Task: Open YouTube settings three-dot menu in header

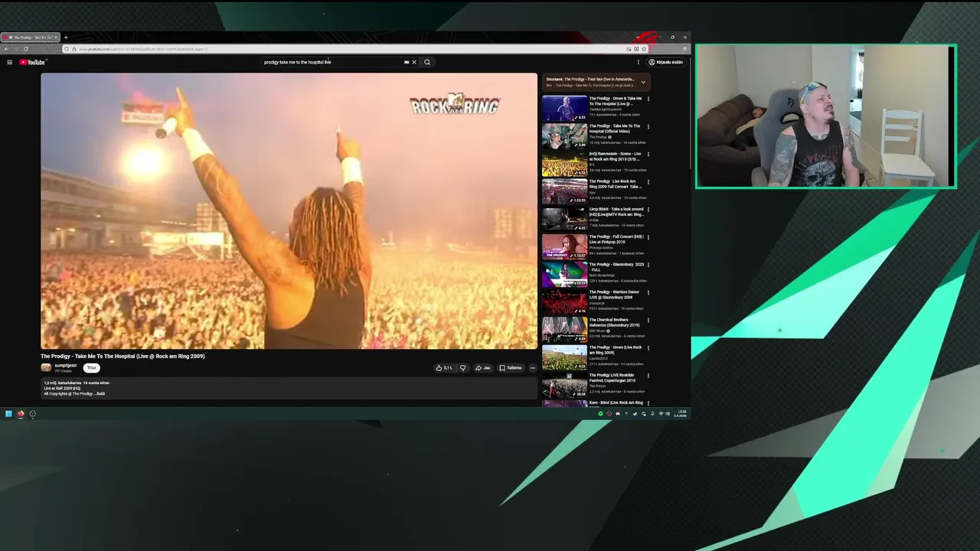Action: click(x=639, y=62)
